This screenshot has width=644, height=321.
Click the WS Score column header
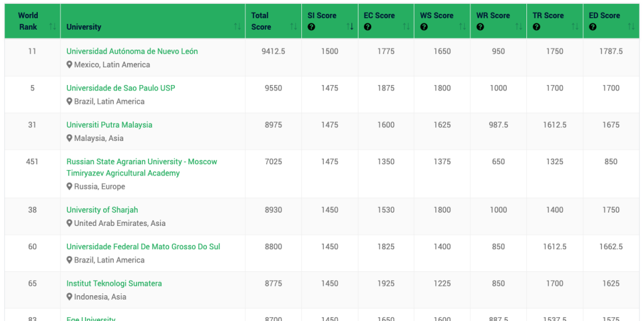(436, 16)
